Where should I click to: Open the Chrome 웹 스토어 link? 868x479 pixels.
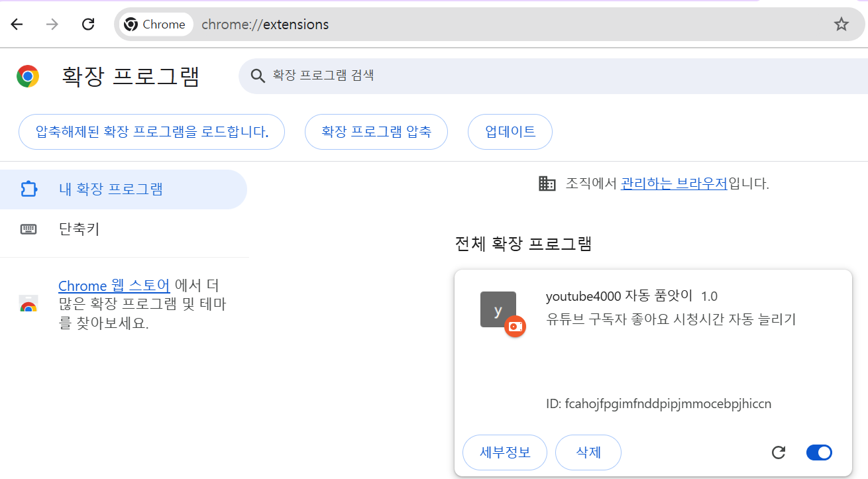click(114, 286)
